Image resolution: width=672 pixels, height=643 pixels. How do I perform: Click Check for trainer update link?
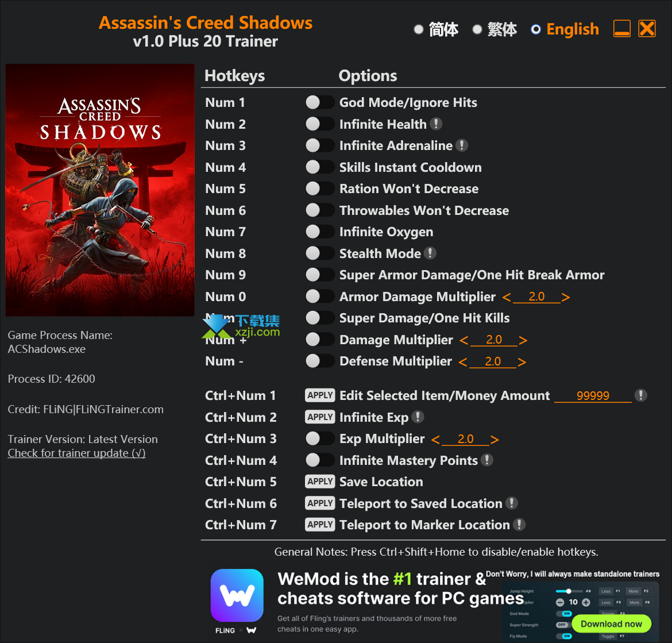pos(77,453)
